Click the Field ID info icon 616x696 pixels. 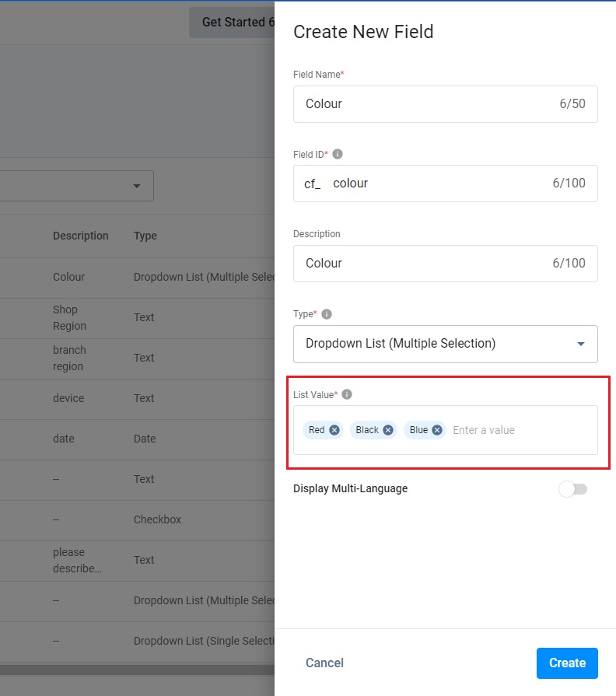[338, 155]
